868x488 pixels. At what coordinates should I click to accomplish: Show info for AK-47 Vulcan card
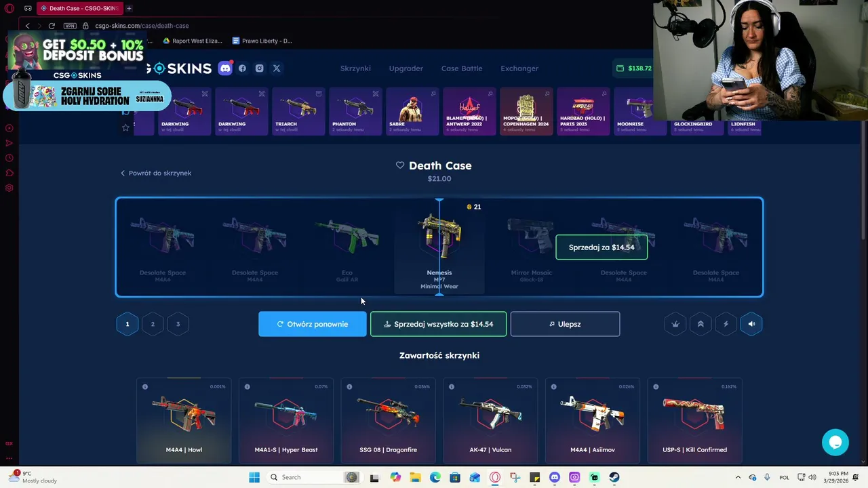(452, 386)
